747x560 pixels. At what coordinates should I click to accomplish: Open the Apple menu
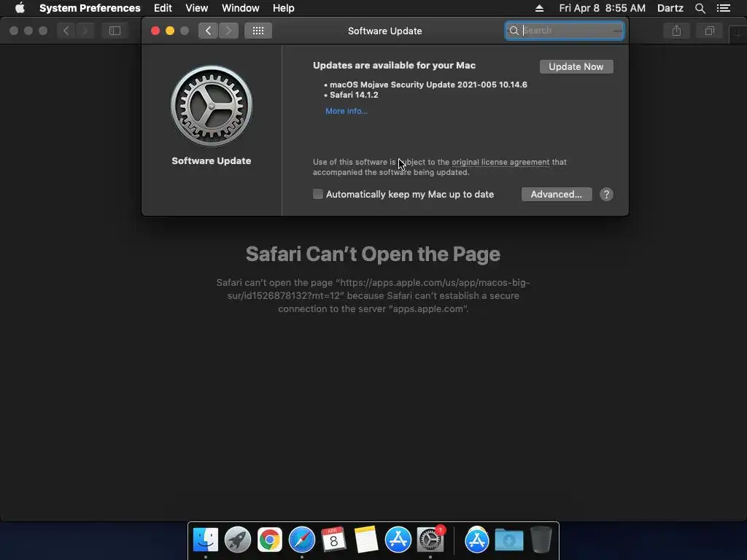tap(20, 8)
